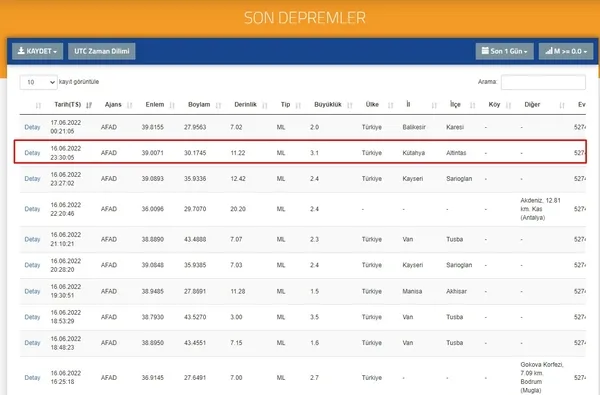
Task: Sort arrows in the first empty column header
Action: coord(38,105)
